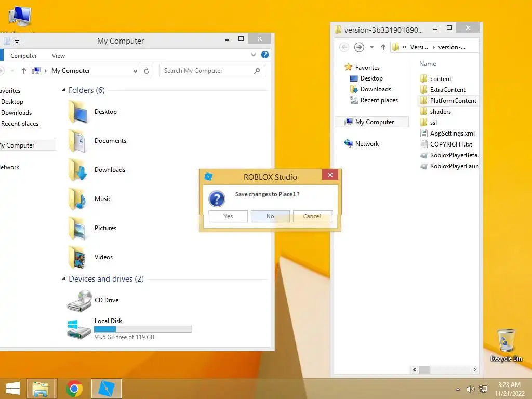Open the Documents folder icon
The width and height of the screenshot is (532, 399).
click(79, 141)
